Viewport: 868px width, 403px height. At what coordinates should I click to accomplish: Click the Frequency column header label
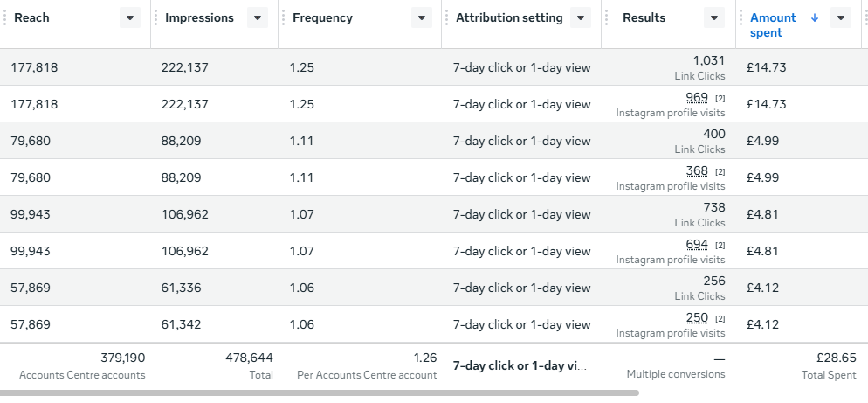click(322, 17)
